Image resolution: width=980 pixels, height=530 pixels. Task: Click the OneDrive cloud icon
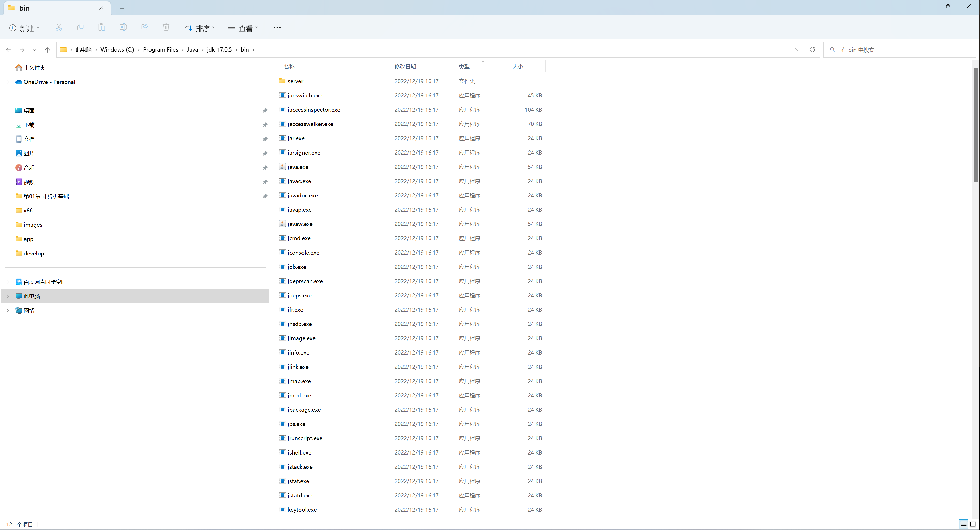19,82
